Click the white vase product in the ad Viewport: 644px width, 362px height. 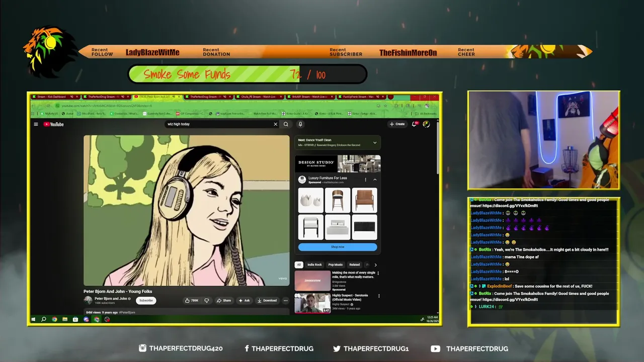[x=310, y=200]
